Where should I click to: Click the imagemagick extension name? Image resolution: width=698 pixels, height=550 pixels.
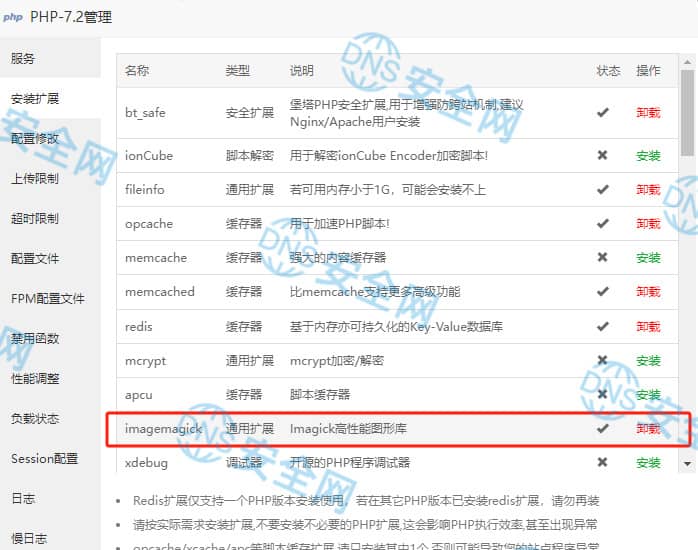pos(163,429)
